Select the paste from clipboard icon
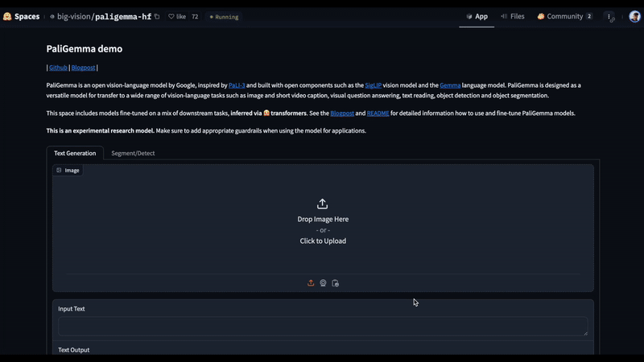The height and width of the screenshot is (362, 644). [x=335, y=283]
